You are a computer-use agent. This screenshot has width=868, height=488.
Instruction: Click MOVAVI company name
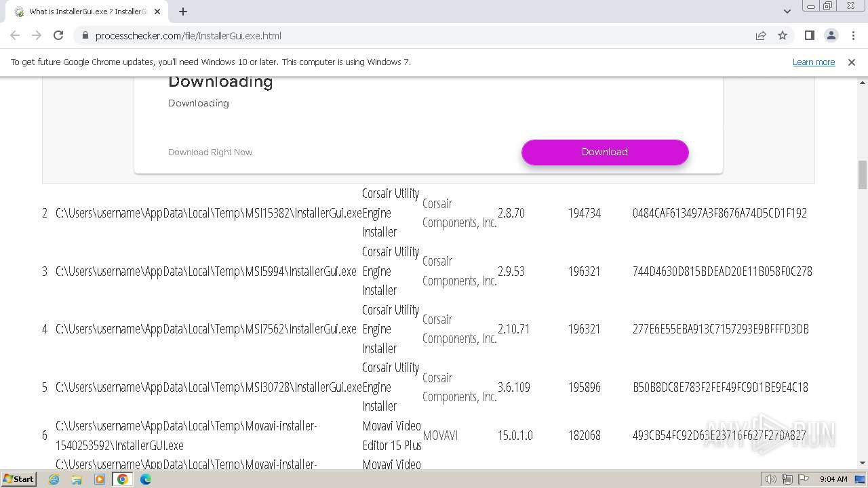click(440, 435)
